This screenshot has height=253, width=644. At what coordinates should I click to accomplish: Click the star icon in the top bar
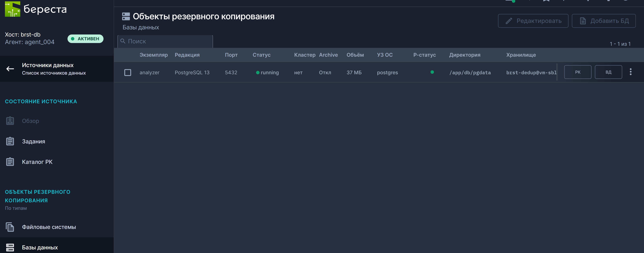[x=546, y=1]
